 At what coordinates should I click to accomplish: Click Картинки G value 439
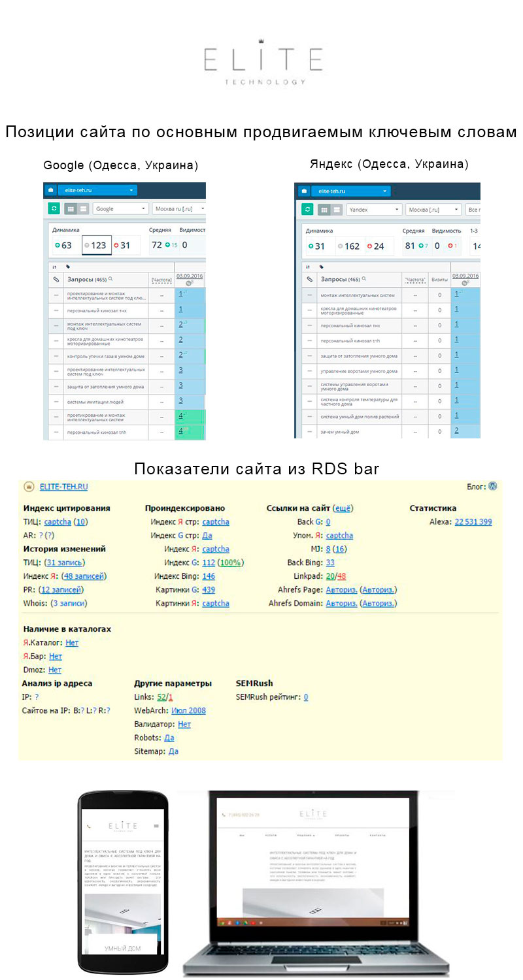coord(209,590)
